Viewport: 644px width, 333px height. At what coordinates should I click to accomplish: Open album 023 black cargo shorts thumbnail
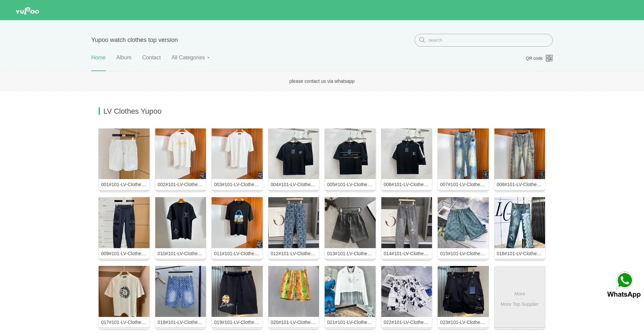pyautogui.click(x=463, y=291)
